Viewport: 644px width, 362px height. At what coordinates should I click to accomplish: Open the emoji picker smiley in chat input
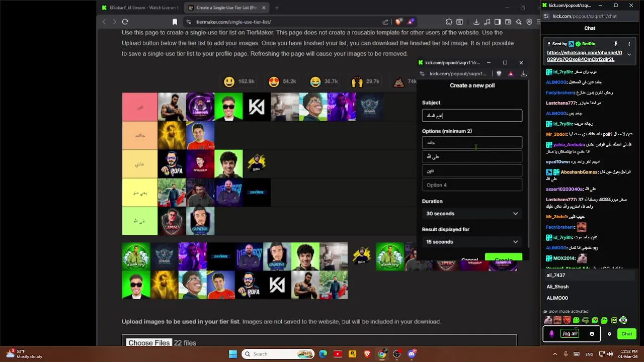click(592, 334)
